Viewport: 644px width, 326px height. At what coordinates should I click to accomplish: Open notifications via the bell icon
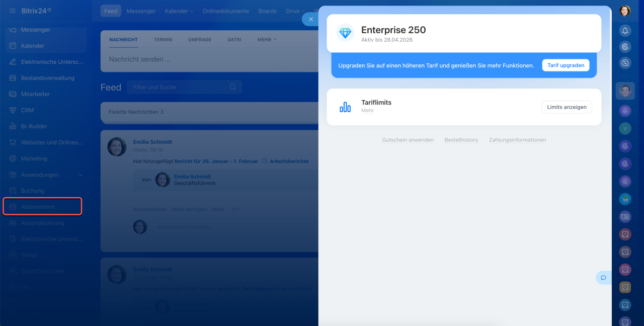[625, 31]
